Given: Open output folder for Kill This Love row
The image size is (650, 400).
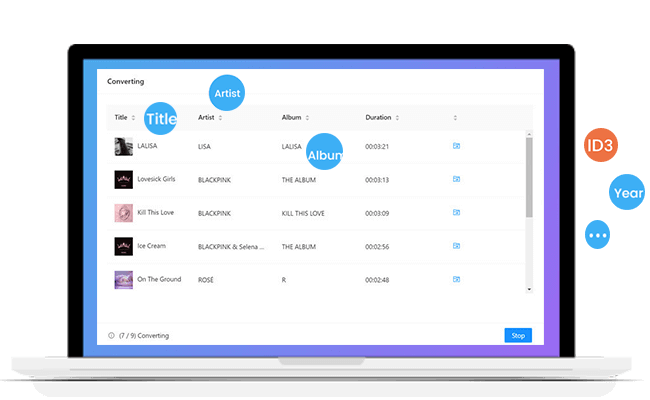Looking at the screenshot, I should click(x=456, y=213).
